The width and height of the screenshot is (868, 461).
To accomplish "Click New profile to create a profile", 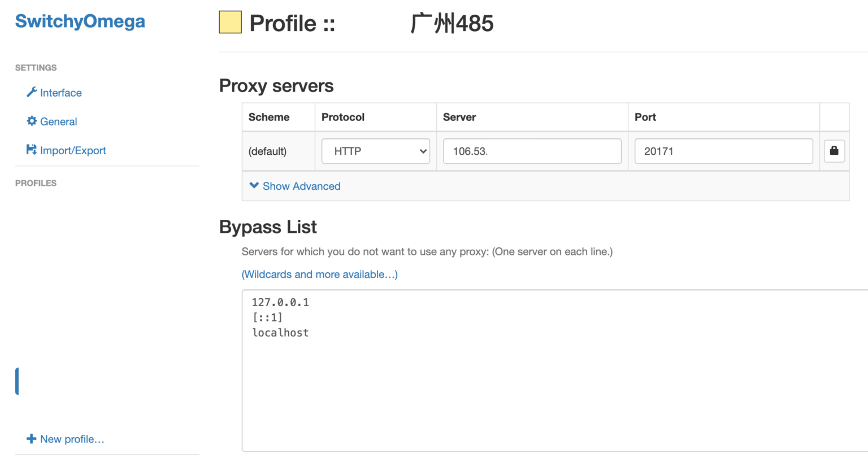I will (x=65, y=439).
